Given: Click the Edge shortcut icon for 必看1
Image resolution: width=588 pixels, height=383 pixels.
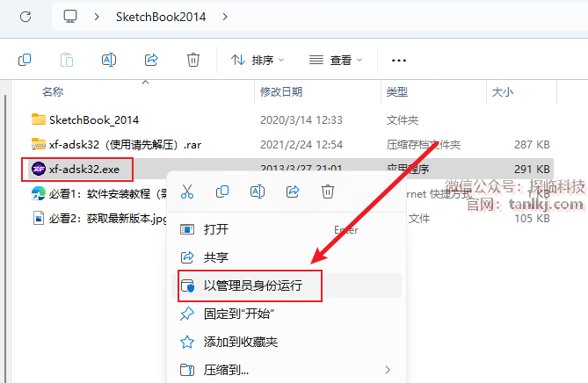Looking at the screenshot, I should click(x=39, y=194).
